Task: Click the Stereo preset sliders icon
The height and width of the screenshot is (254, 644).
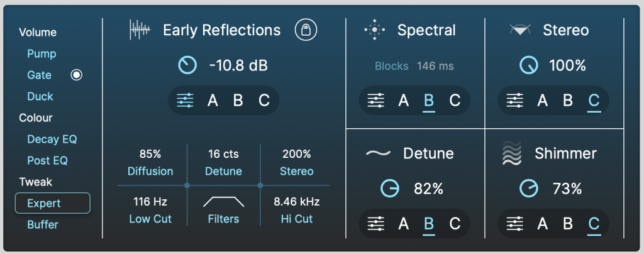Action: pyautogui.click(x=515, y=100)
